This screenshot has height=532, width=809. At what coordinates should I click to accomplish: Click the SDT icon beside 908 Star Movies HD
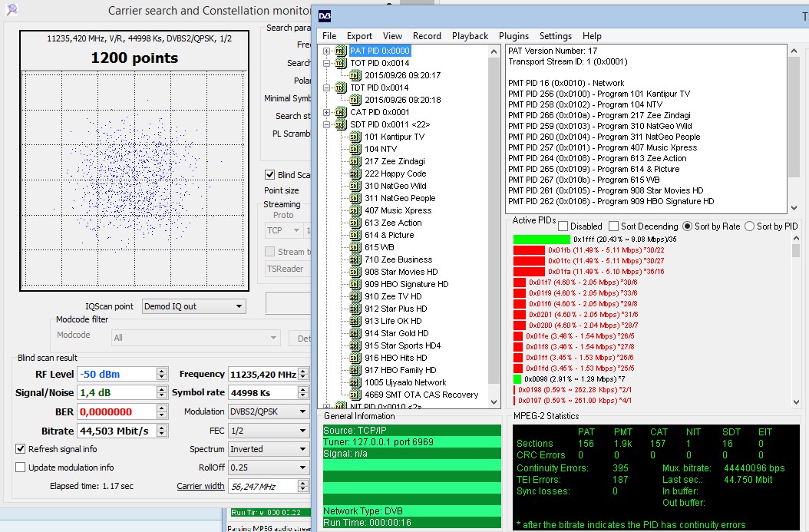click(355, 272)
